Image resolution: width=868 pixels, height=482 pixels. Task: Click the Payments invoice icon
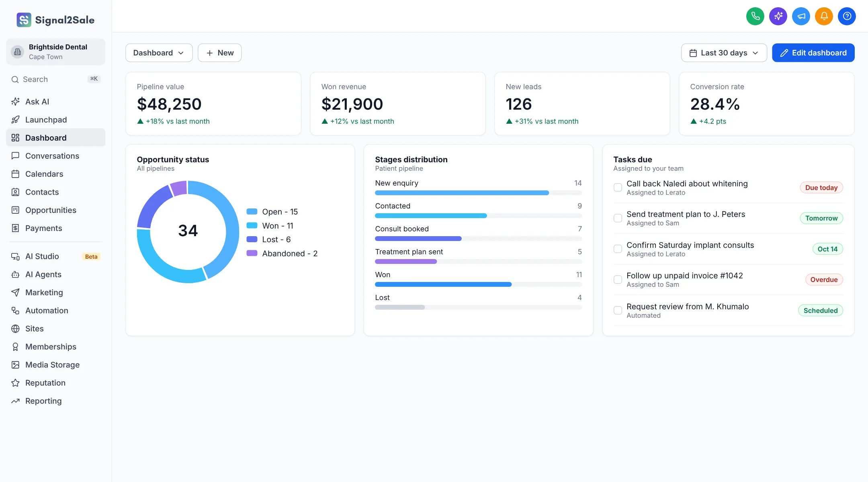click(15, 228)
